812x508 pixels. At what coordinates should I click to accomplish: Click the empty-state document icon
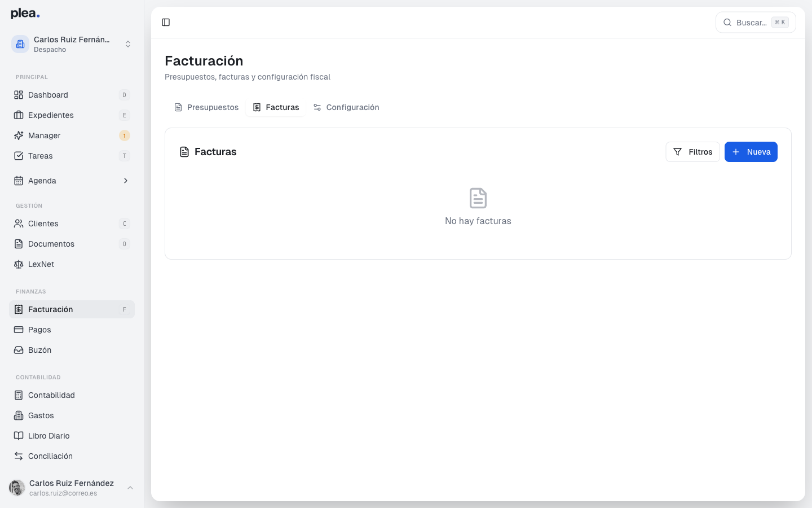[x=478, y=198]
